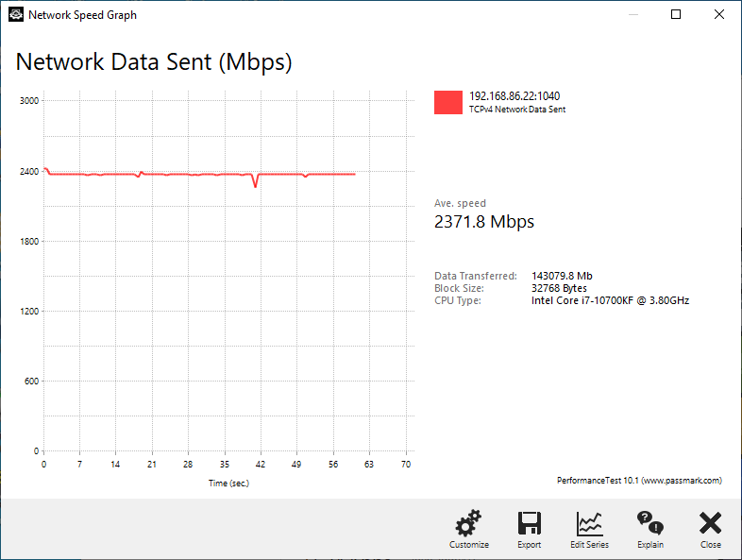This screenshot has height=560, width=742.
Task: Click the 192.168.86.22:1040 series label
Action: (514, 96)
